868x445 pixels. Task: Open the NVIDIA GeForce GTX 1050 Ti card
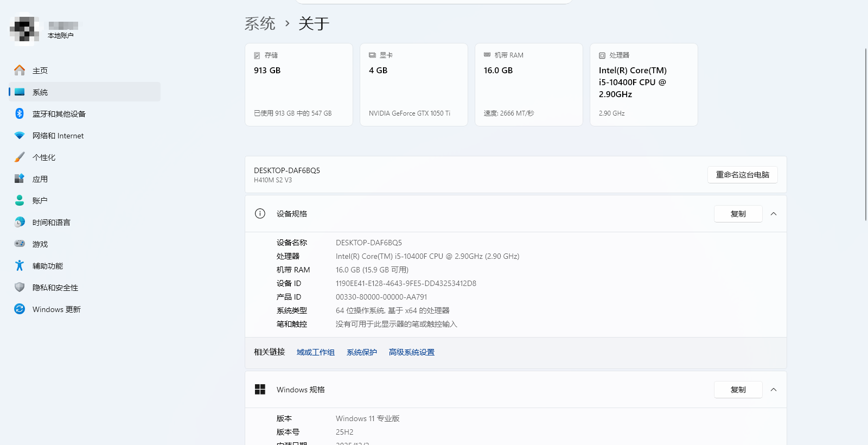[x=414, y=85]
